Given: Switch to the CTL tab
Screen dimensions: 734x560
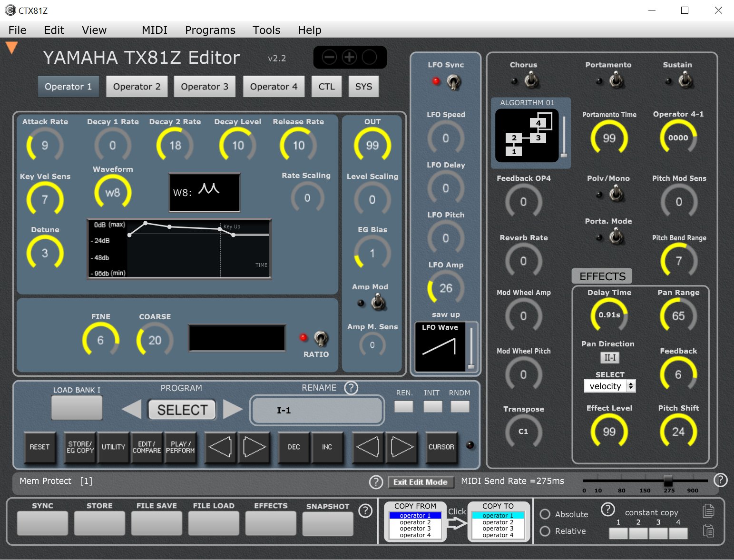Looking at the screenshot, I should pos(327,87).
